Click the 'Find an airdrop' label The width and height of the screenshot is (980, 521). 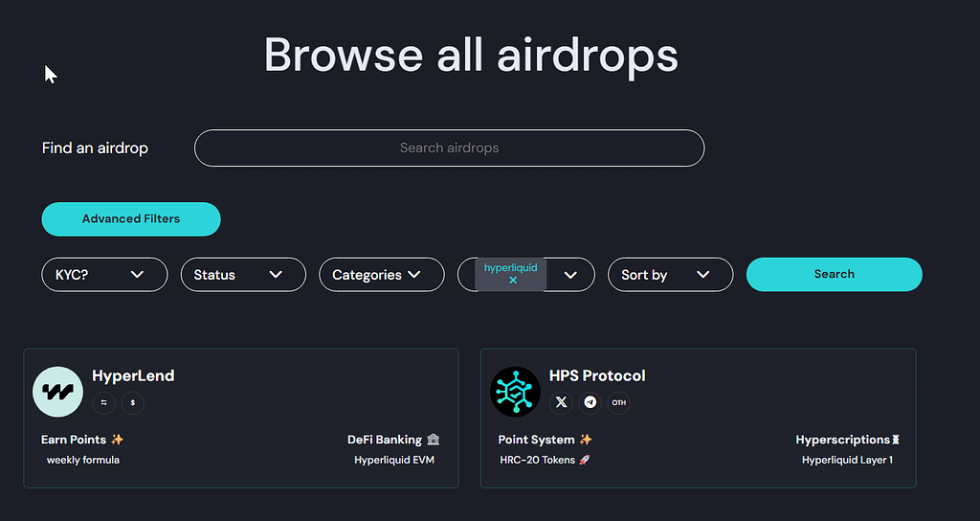click(95, 148)
